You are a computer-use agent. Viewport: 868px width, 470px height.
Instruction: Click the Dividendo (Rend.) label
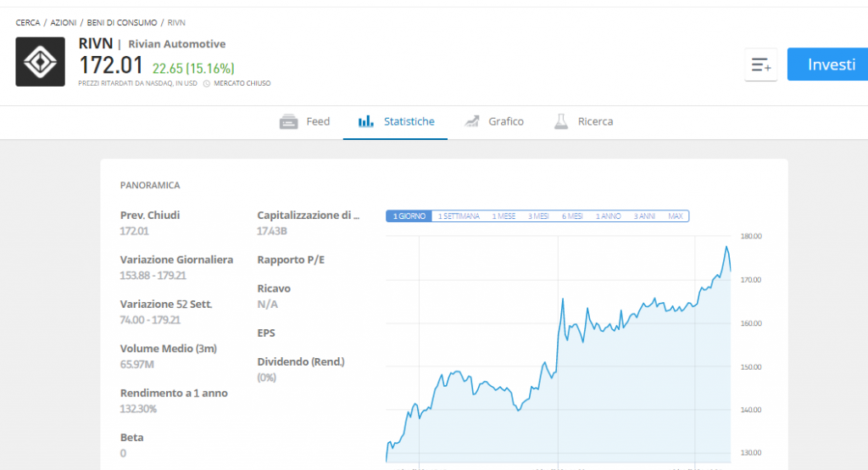pyautogui.click(x=301, y=362)
